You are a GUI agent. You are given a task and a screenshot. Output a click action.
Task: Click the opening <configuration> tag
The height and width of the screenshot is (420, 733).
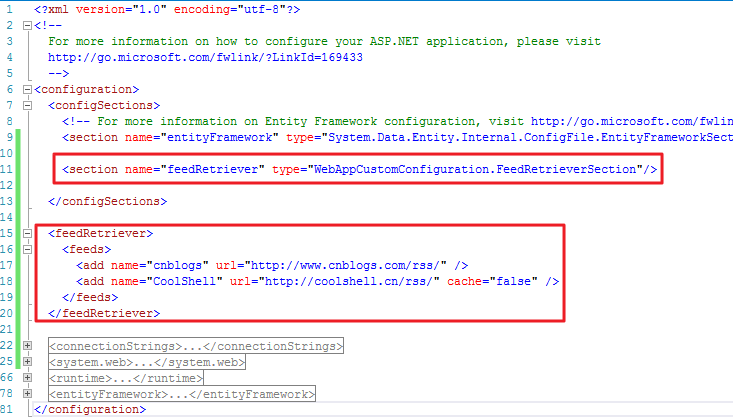(x=86, y=89)
